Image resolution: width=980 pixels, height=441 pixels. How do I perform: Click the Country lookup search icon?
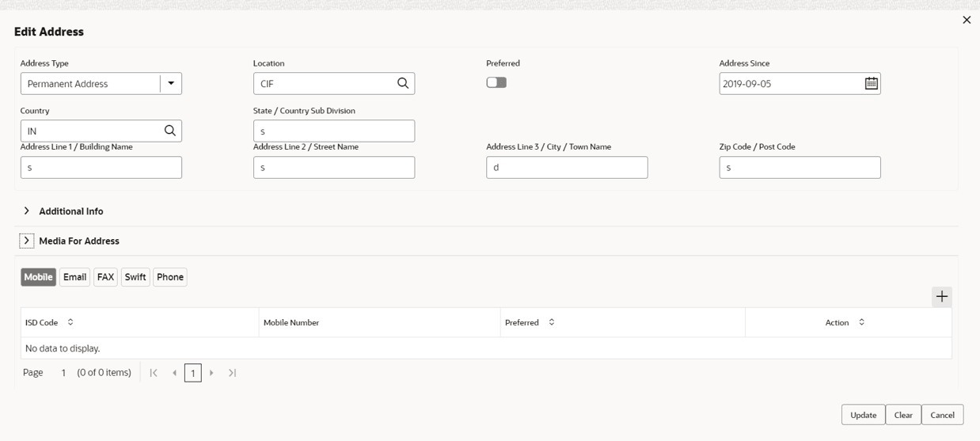point(169,131)
